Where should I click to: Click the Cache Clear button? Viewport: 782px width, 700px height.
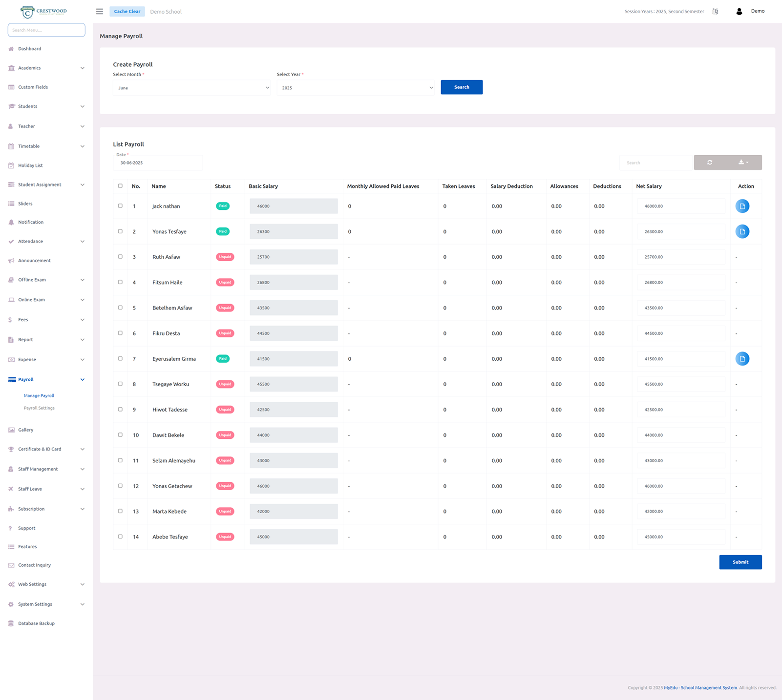point(127,11)
